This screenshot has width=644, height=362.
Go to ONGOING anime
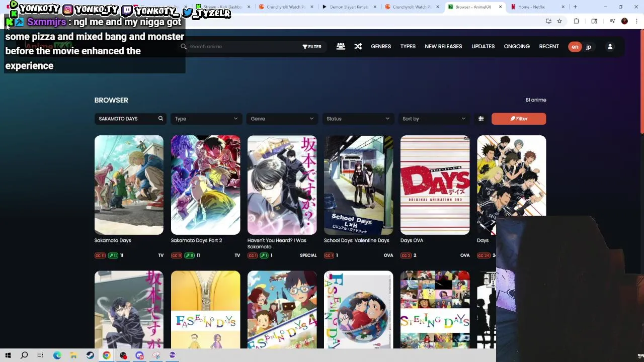point(517,46)
